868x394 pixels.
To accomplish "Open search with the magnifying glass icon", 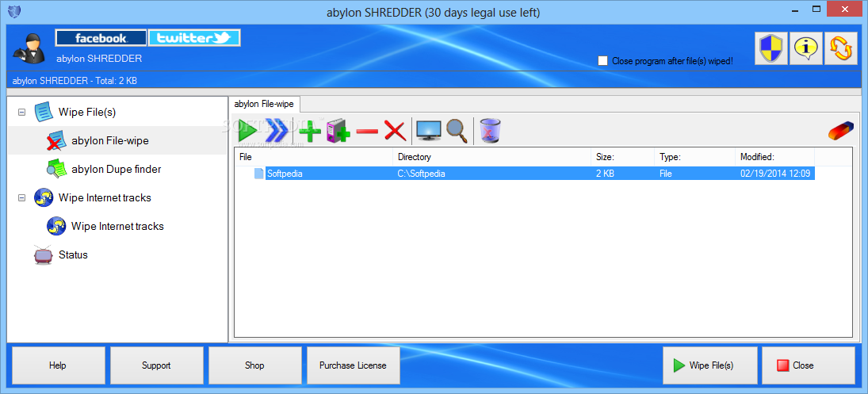I will [457, 132].
